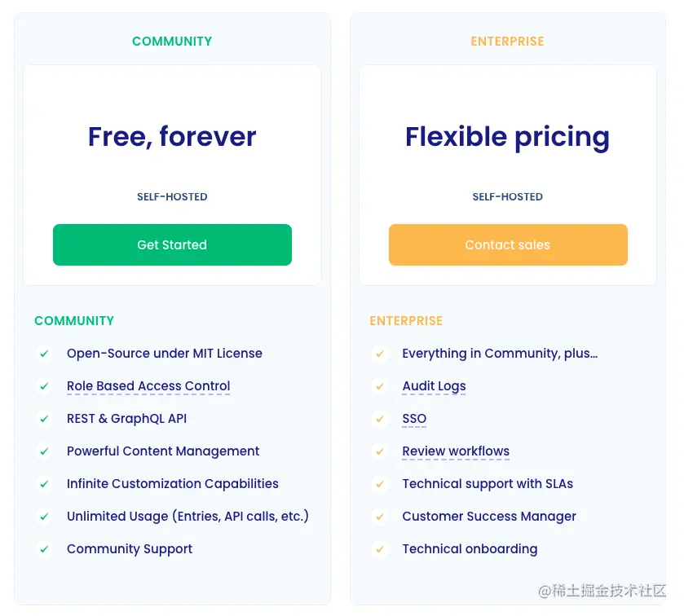Viewport: 684px width, 616px height.
Task: Click orange checkmark beside Technical onboarding
Action: (380, 549)
